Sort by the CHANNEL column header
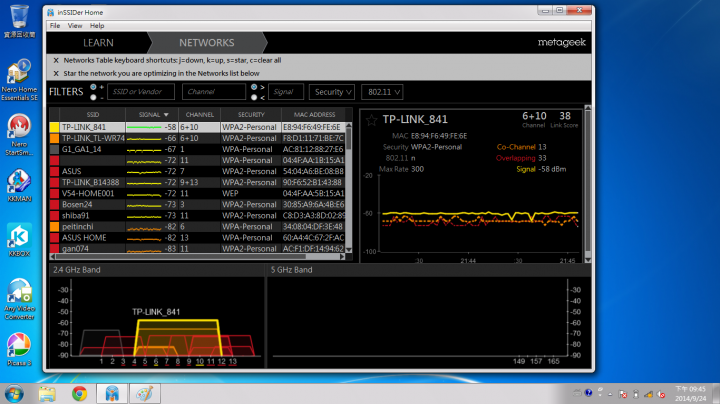The width and height of the screenshot is (720, 404). (x=199, y=115)
